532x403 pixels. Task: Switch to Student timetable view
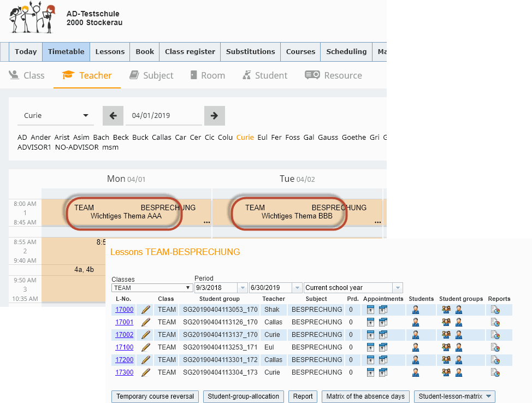tap(265, 75)
